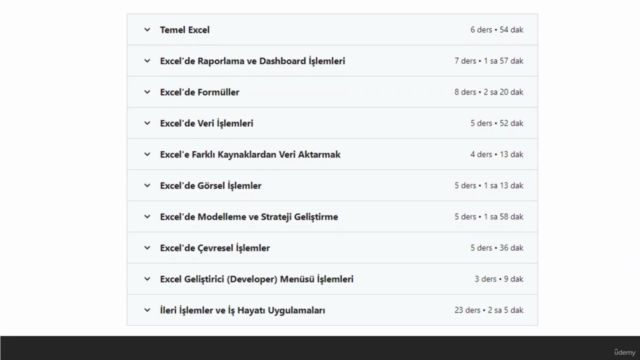Click the Excel'de Formüller title
640x360 pixels.
[200, 92]
